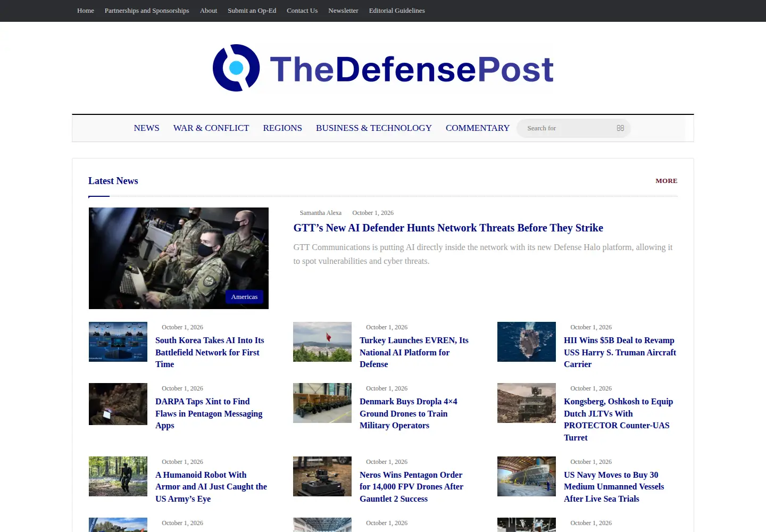766x532 pixels.
Task: Open the REGIONS navigation menu
Action: click(282, 128)
